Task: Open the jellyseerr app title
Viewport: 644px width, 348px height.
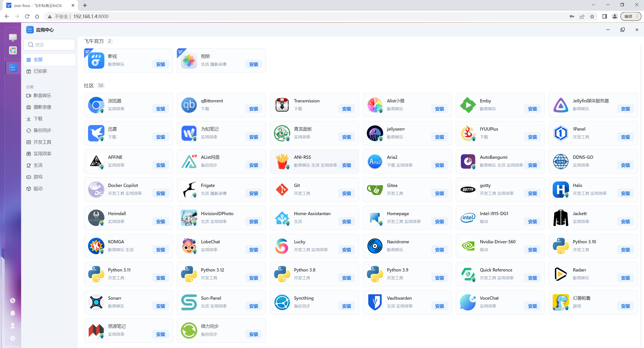Action: tap(396, 129)
